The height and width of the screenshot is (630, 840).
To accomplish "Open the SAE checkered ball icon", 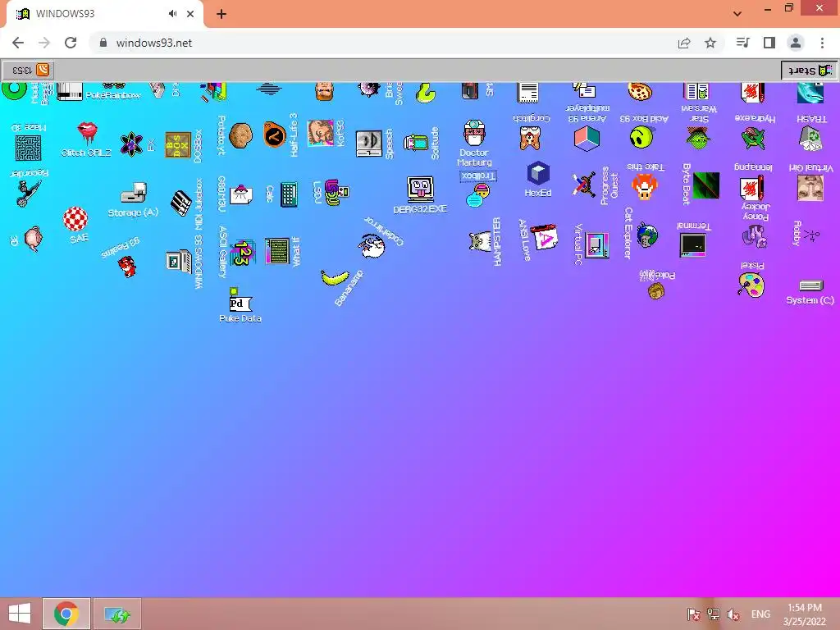I will coord(75,219).
